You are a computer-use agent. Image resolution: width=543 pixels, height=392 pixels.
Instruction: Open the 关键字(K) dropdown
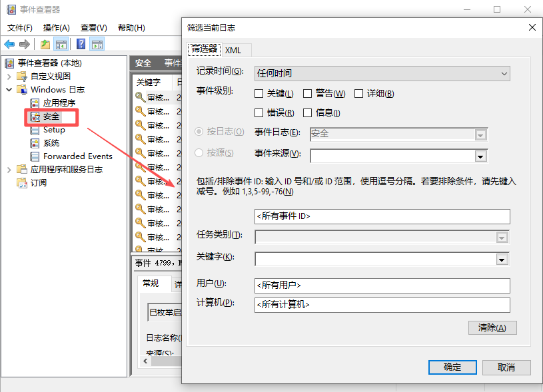coord(502,260)
